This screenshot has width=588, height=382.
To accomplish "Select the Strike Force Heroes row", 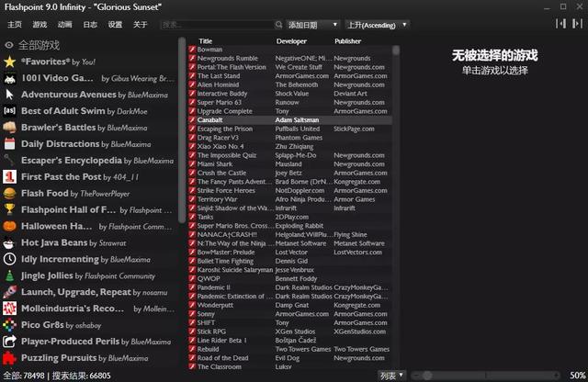I will (x=290, y=190).
